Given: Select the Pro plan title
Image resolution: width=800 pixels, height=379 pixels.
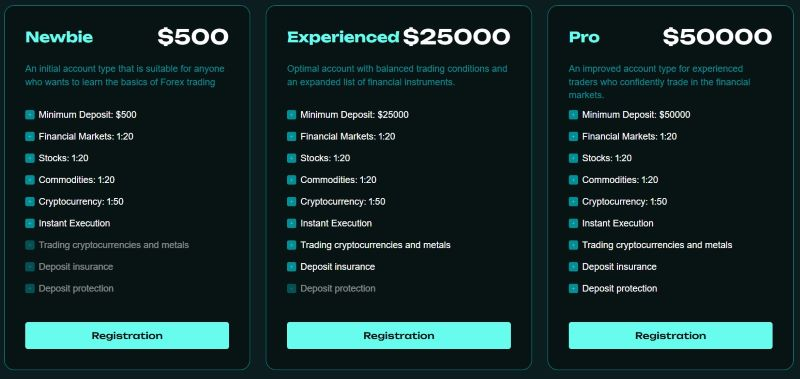Looking at the screenshot, I should (x=584, y=37).
